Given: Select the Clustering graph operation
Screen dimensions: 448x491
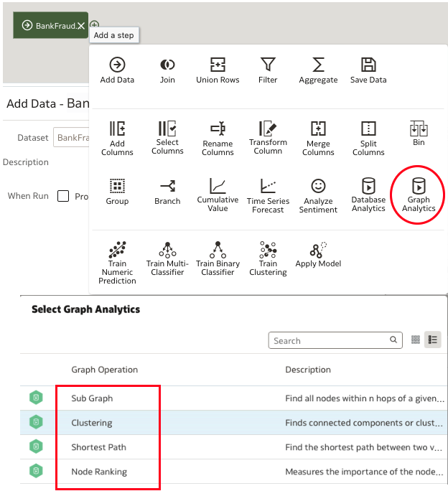Looking at the screenshot, I should (x=92, y=423).
